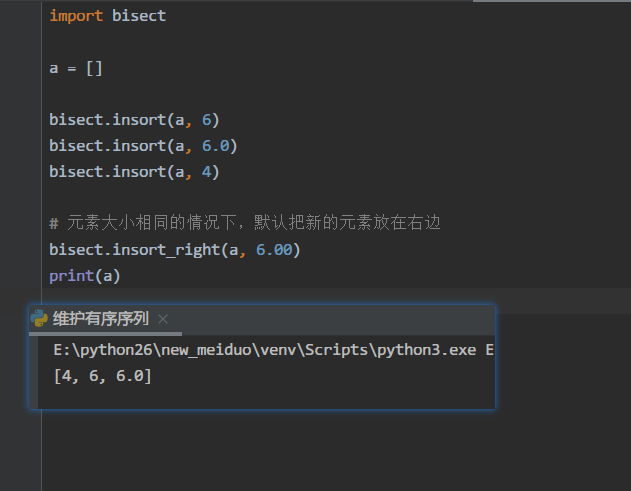
Task: Place cursor in the empty list brackets
Action: click(94, 68)
